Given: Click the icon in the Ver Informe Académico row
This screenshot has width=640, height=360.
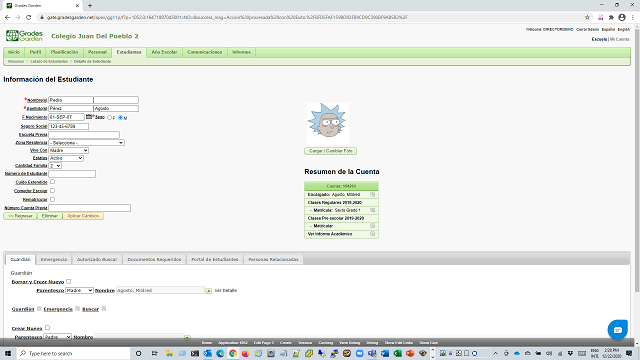Looking at the screenshot, I should tap(372, 234).
